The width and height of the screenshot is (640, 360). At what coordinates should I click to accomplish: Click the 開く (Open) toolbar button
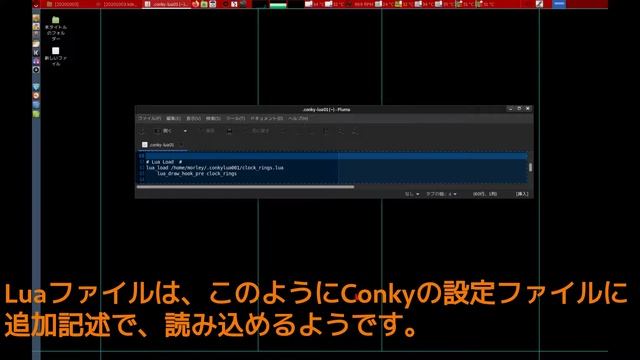163,131
